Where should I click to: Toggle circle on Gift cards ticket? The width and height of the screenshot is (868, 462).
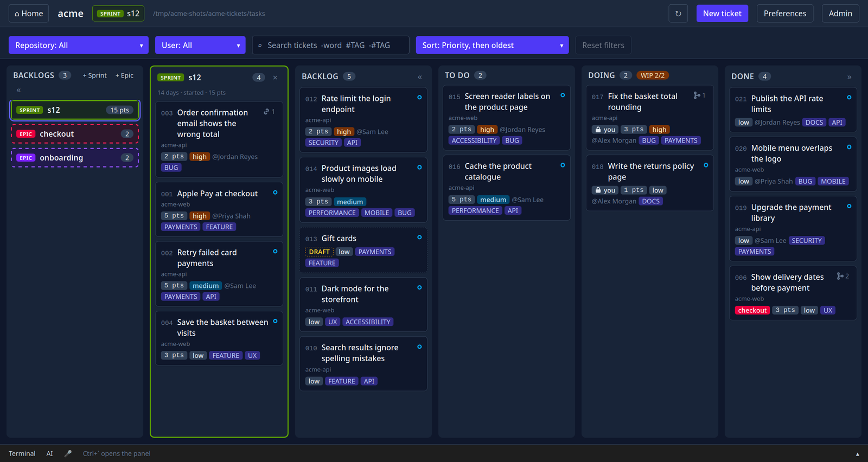coord(419,238)
